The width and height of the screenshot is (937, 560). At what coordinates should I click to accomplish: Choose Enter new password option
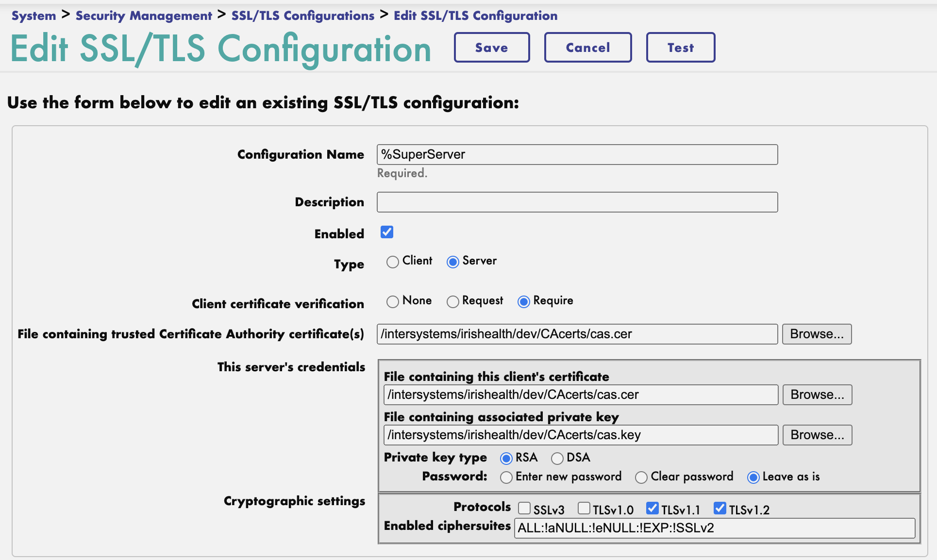pyautogui.click(x=506, y=478)
